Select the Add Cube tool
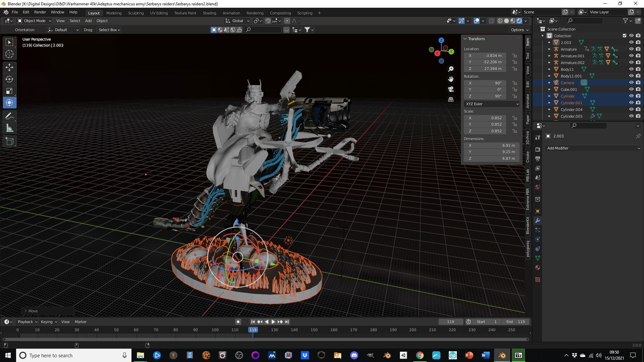644x362 pixels. pyautogui.click(x=9, y=141)
